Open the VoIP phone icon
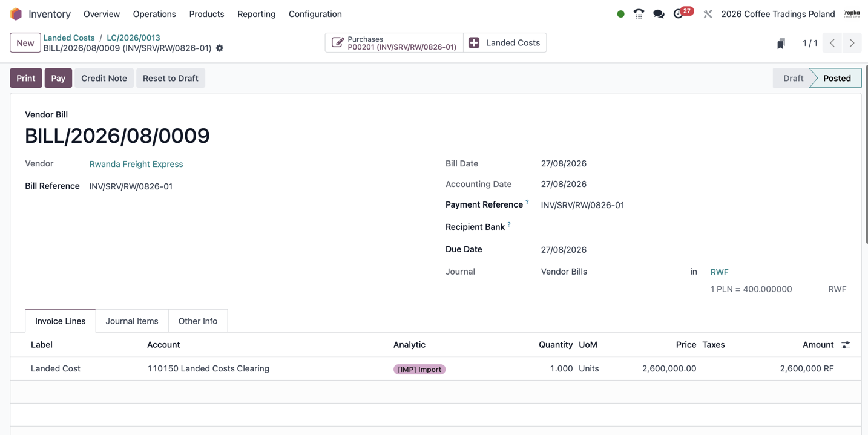Image resolution: width=868 pixels, height=435 pixels. pos(639,14)
